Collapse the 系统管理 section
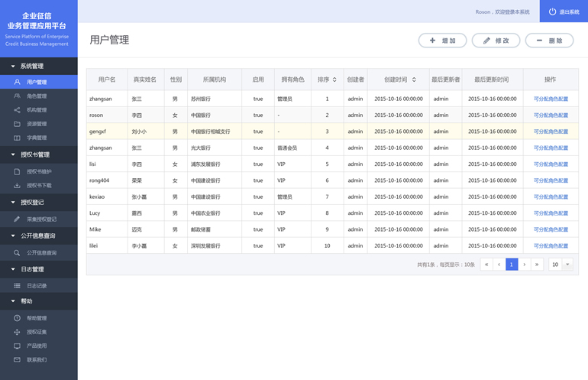The height and width of the screenshot is (380, 588). pos(39,66)
